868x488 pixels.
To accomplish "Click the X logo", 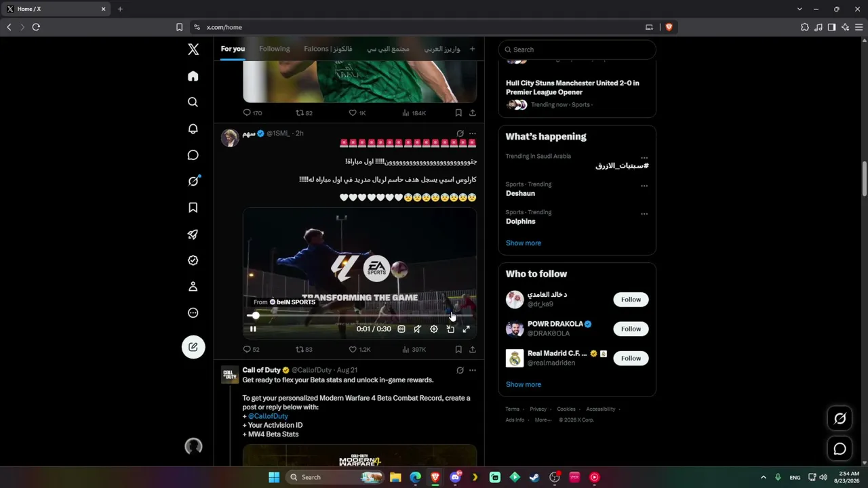I will (193, 49).
